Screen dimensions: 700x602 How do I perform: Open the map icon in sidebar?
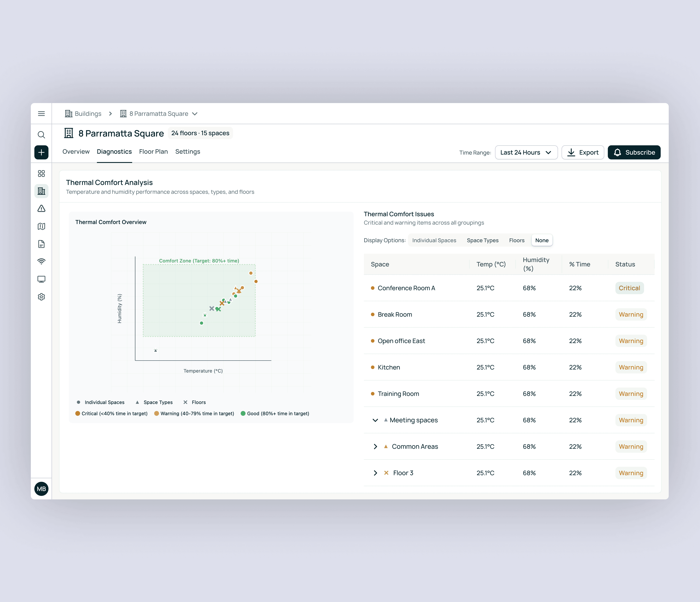(x=41, y=226)
